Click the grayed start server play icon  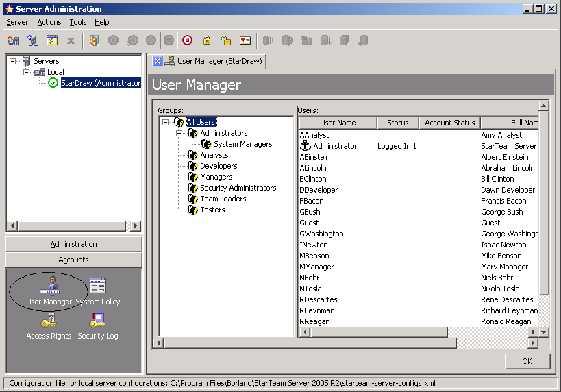(x=113, y=40)
